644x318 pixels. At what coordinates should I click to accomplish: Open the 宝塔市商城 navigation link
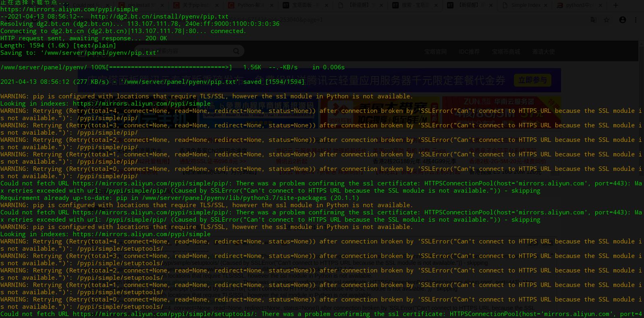[506, 52]
